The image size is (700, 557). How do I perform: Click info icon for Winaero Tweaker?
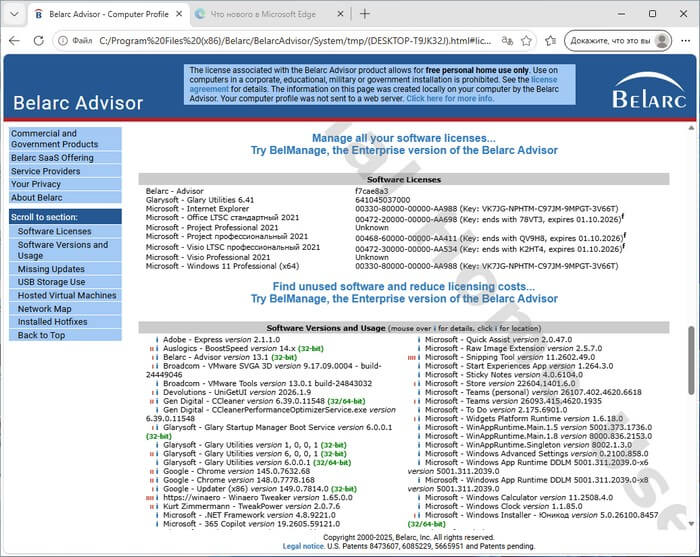(x=157, y=498)
